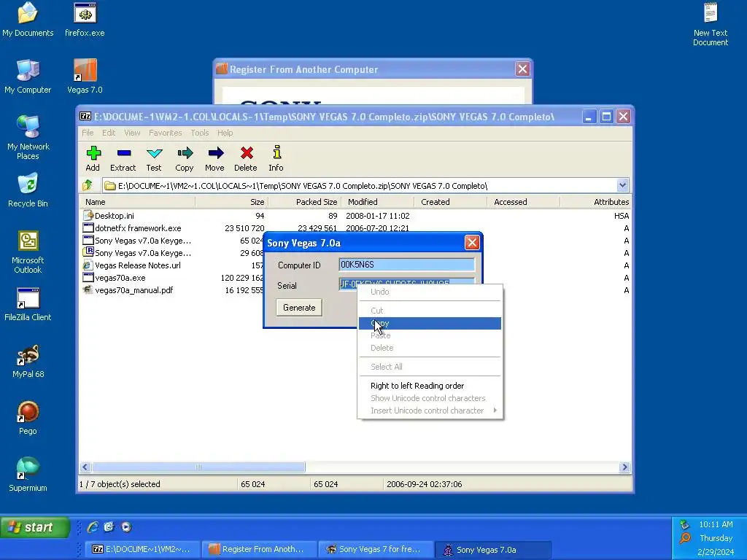Click the magnifier icon in system tray
The height and width of the screenshot is (560, 747).
click(x=685, y=538)
